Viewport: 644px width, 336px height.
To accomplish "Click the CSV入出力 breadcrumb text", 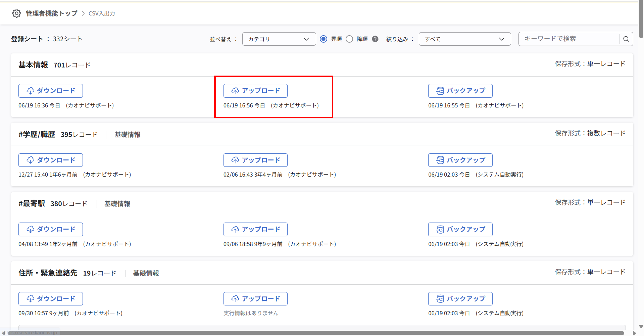I will coord(102,13).
